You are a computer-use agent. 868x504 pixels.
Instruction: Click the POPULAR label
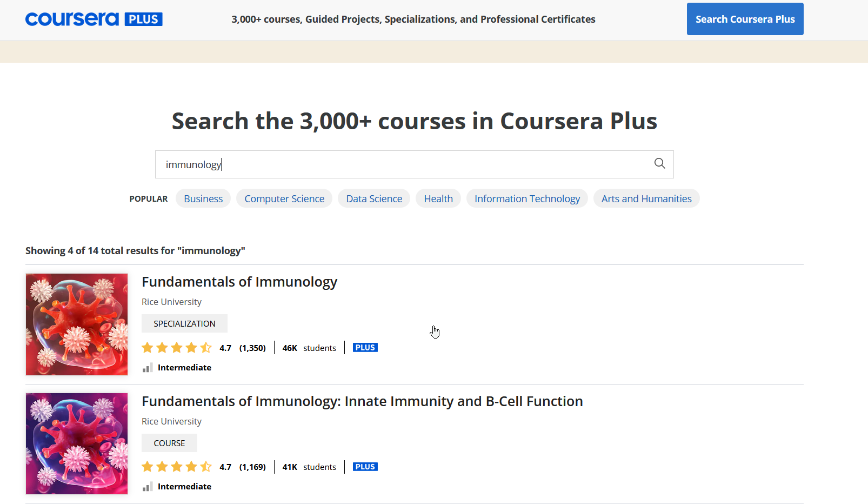pos(149,198)
